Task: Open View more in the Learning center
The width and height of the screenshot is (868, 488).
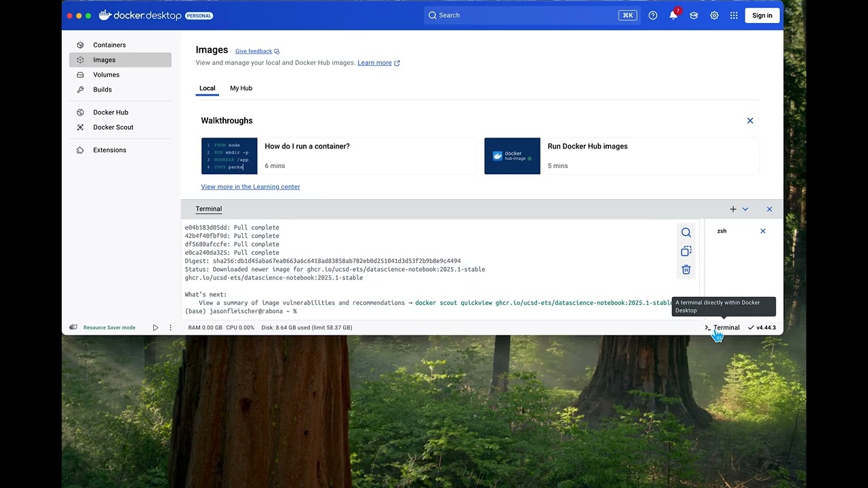Action: [x=250, y=187]
